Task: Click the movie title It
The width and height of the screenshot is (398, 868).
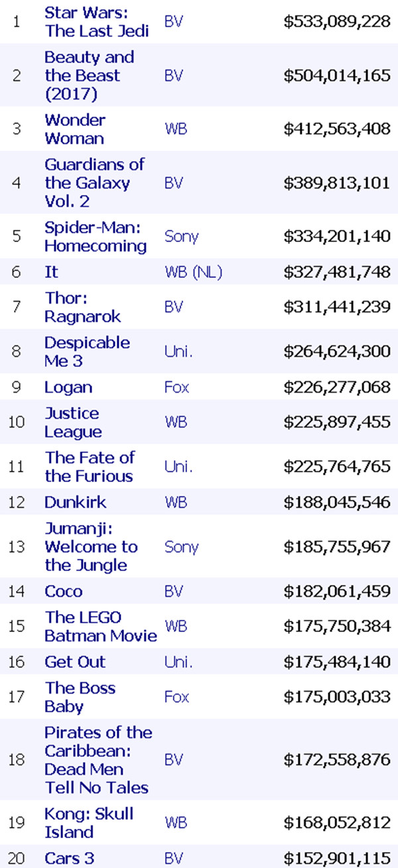Action: click(x=51, y=272)
